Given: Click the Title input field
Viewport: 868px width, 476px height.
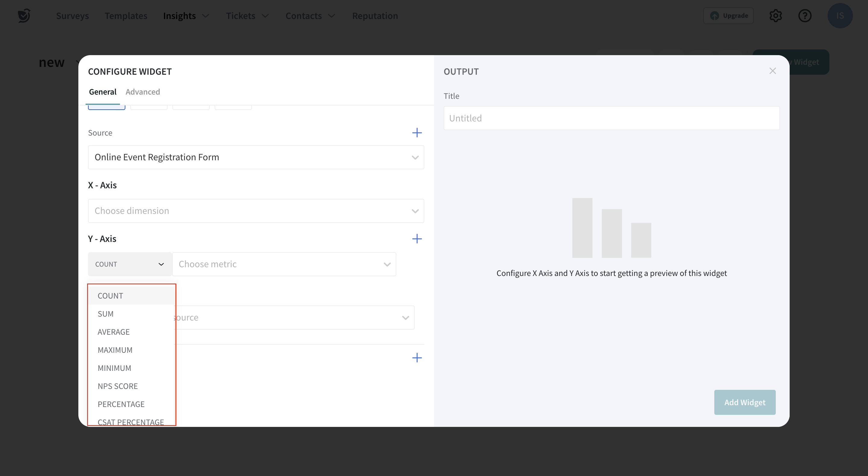Looking at the screenshot, I should [x=611, y=118].
